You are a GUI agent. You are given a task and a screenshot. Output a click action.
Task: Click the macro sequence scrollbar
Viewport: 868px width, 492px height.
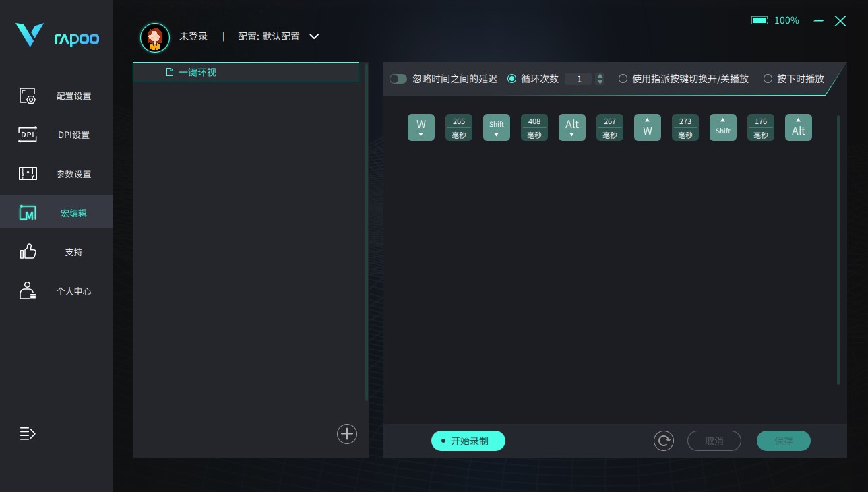(838, 249)
